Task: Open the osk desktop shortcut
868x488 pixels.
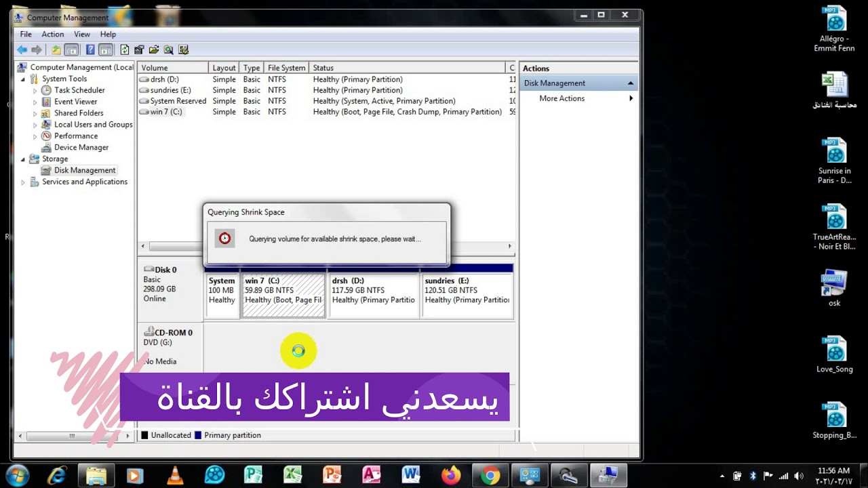Action: pos(835,288)
